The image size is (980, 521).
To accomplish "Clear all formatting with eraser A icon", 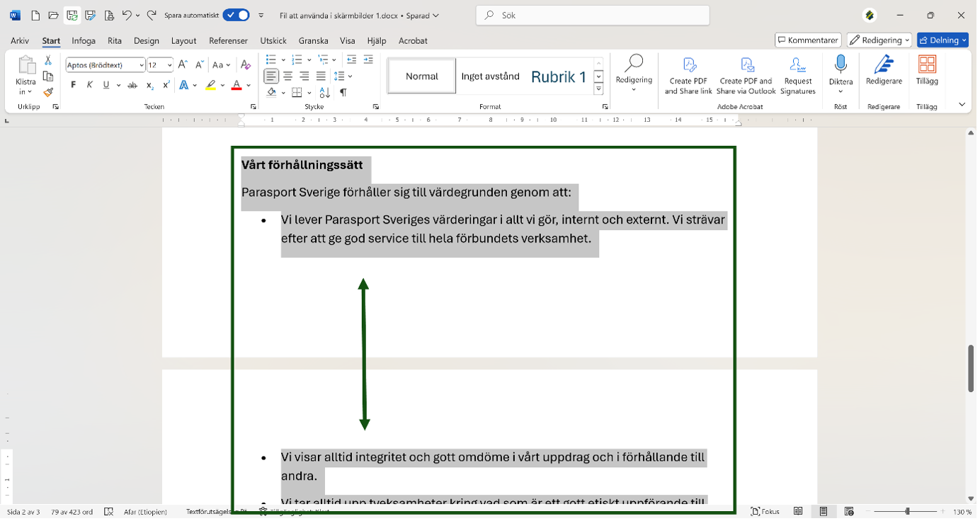I will coord(246,64).
